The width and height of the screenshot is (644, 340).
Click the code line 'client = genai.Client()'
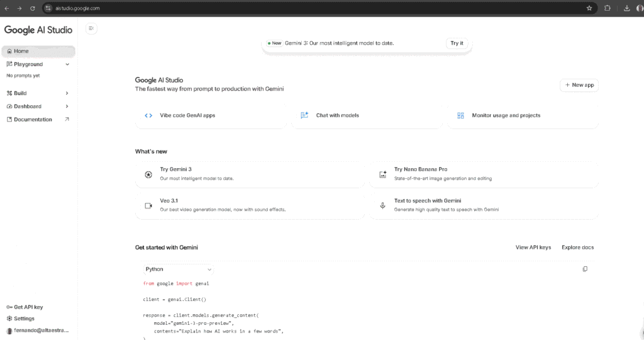pyautogui.click(x=175, y=299)
